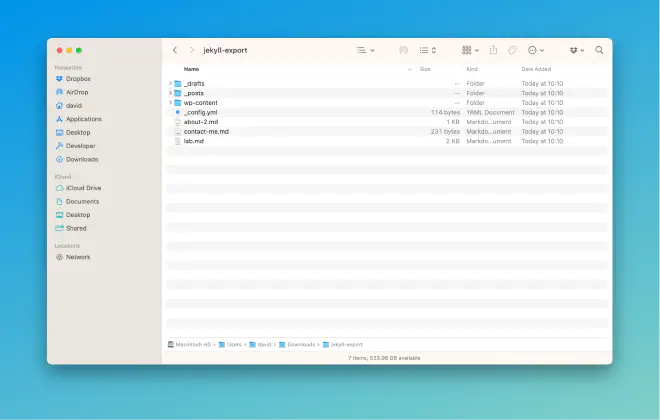Sort by Date Added column header
The width and height of the screenshot is (660, 420).
coord(536,69)
